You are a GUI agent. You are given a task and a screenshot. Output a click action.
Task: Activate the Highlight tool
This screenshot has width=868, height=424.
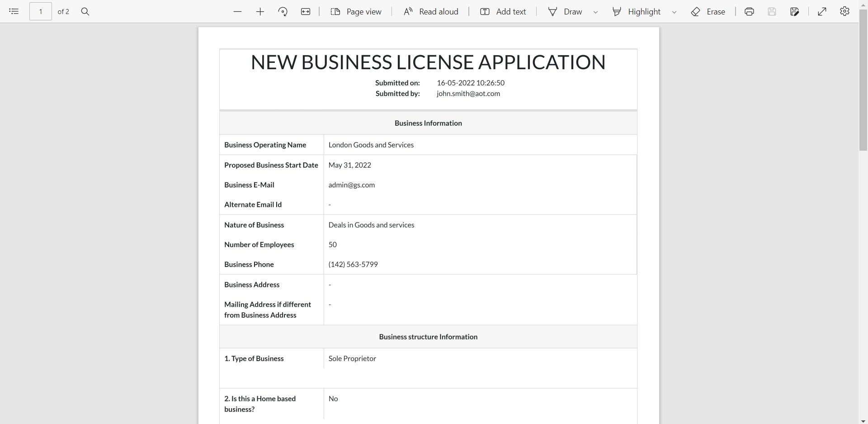[637, 12]
